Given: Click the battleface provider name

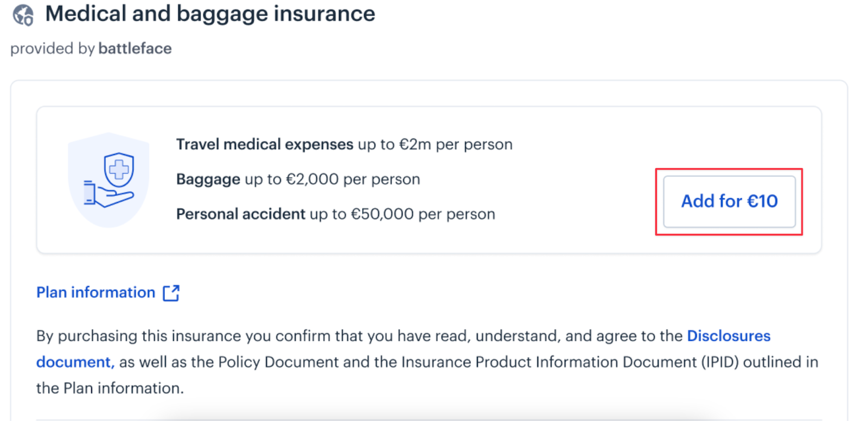Looking at the screenshot, I should pos(135,48).
